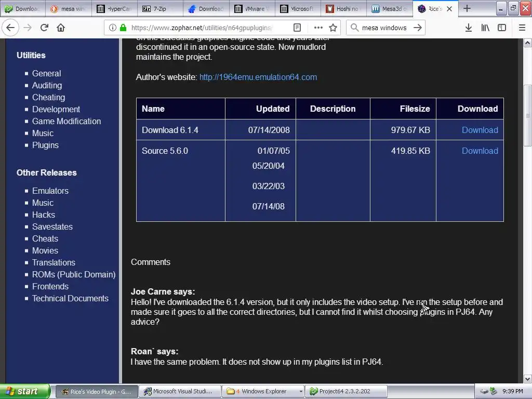Open Hacks releases
Image resolution: width=532 pixels, height=399 pixels.
[44, 215]
